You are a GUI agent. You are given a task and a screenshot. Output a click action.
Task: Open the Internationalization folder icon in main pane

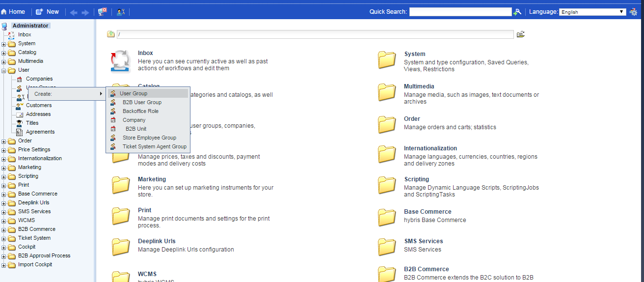(x=387, y=154)
